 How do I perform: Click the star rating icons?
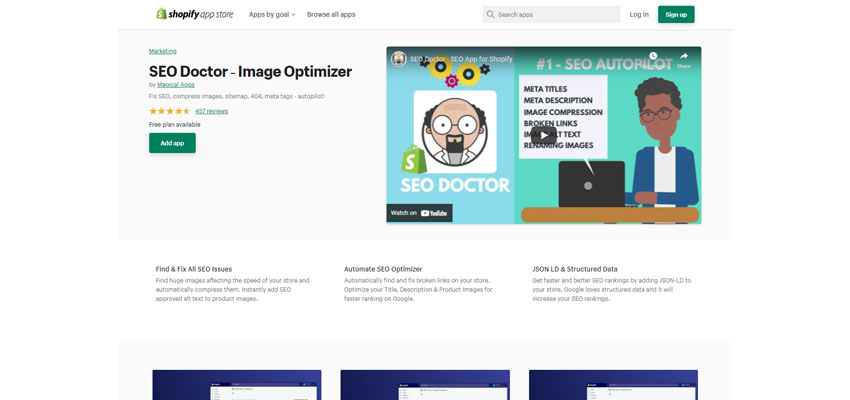tap(170, 111)
